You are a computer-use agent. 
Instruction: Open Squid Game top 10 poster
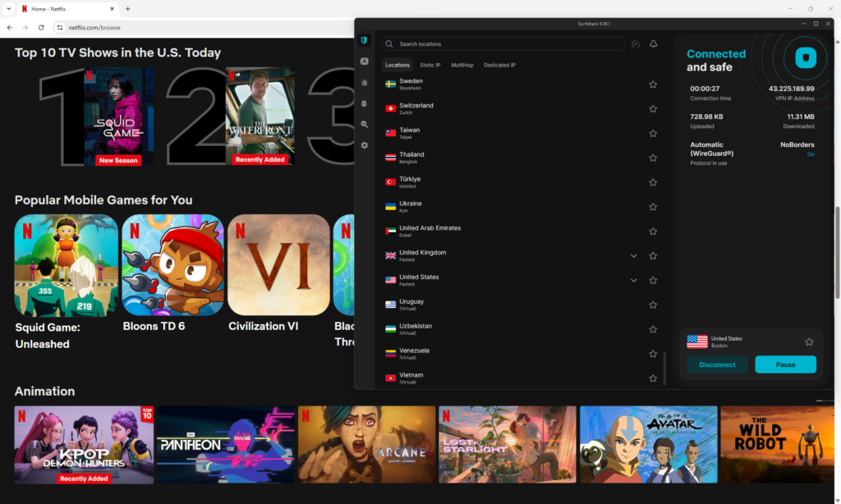[118, 117]
